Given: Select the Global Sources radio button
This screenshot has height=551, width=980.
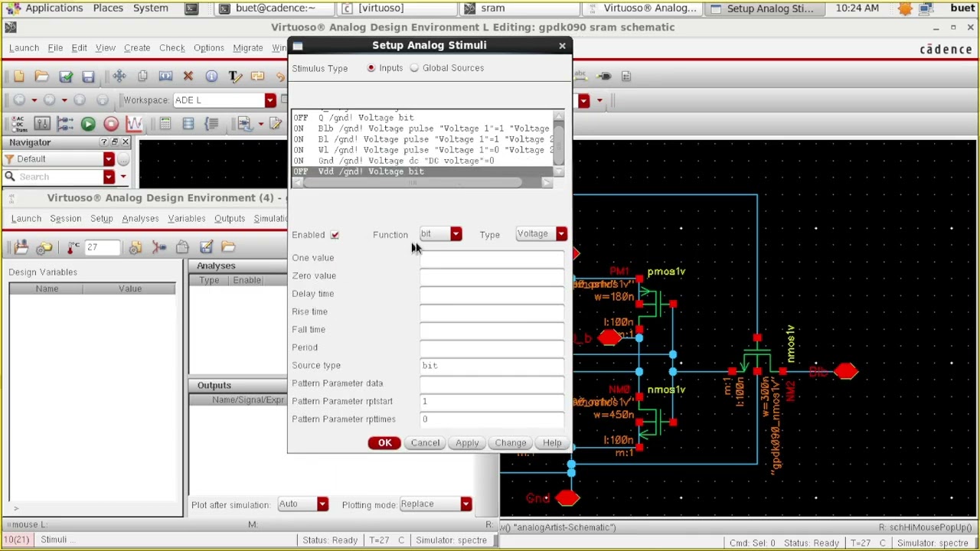Looking at the screenshot, I should click(x=414, y=68).
